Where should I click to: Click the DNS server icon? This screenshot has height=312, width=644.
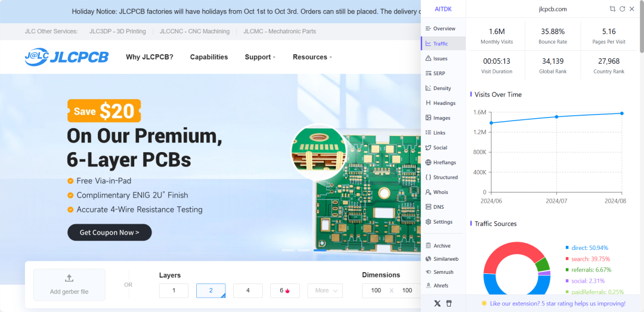pos(428,207)
